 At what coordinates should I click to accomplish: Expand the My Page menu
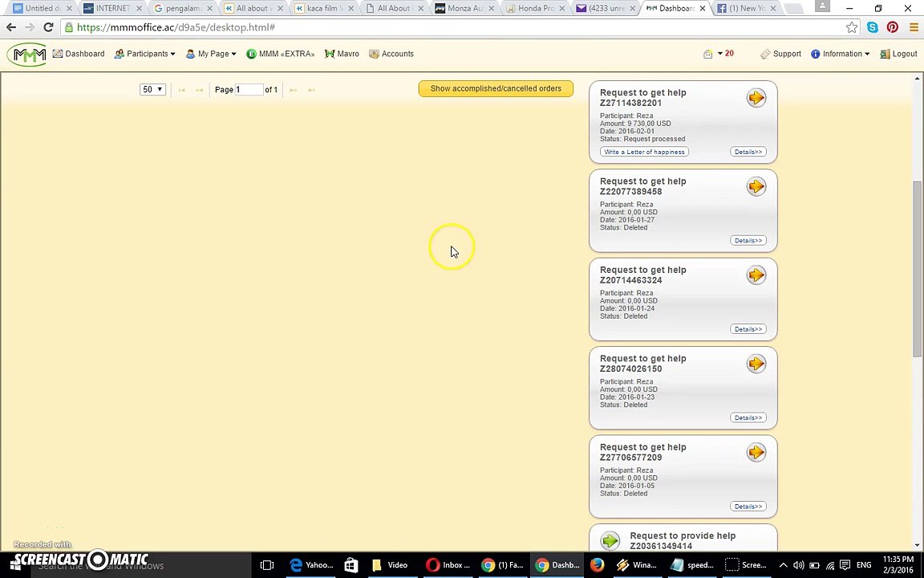pos(211,54)
